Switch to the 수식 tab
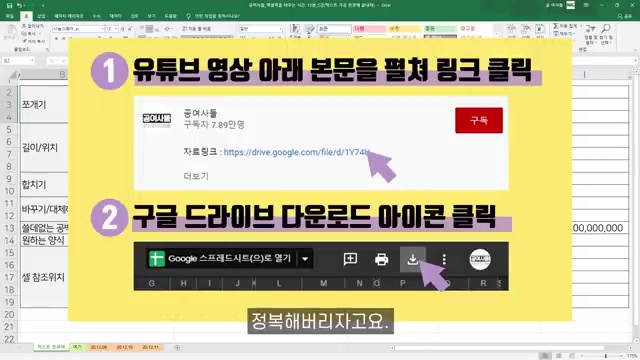This screenshot has width=640, height=360. [x=96, y=16]
